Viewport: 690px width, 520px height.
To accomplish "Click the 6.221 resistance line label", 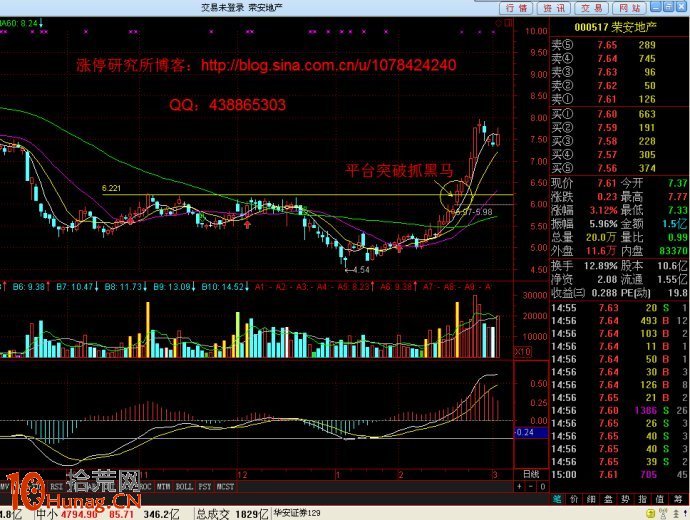I will tap(111, 188).
